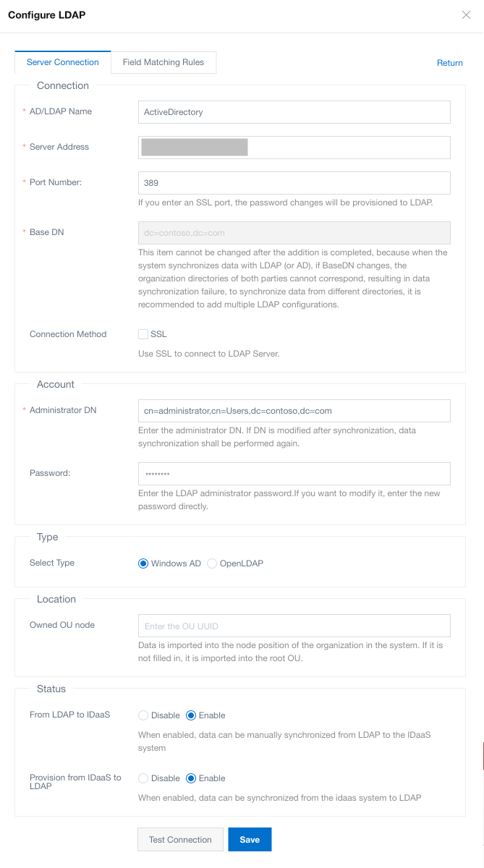Click the AD/LDAP Name input field
The width and height of the screenshot is (484, 868).
point(294,112)
